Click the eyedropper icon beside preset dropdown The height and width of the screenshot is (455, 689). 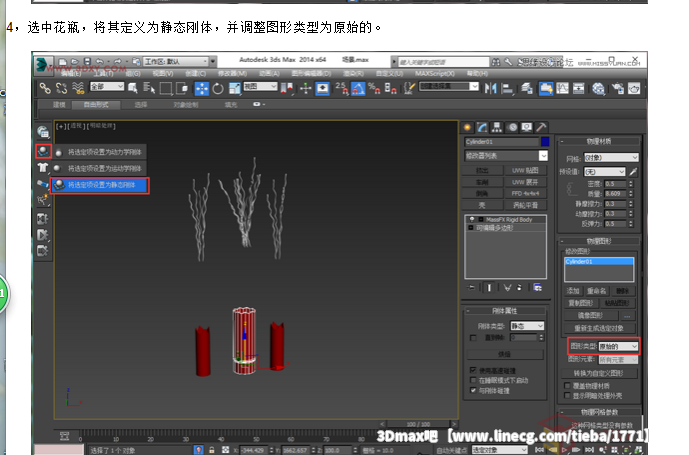click(x=633, y=171)
